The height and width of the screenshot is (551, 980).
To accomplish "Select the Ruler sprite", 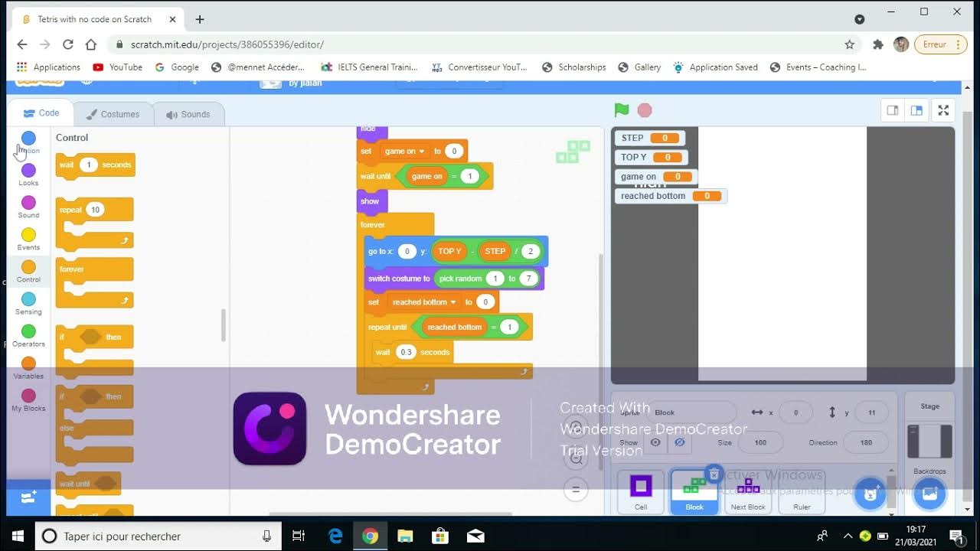I will pos(802,492).
